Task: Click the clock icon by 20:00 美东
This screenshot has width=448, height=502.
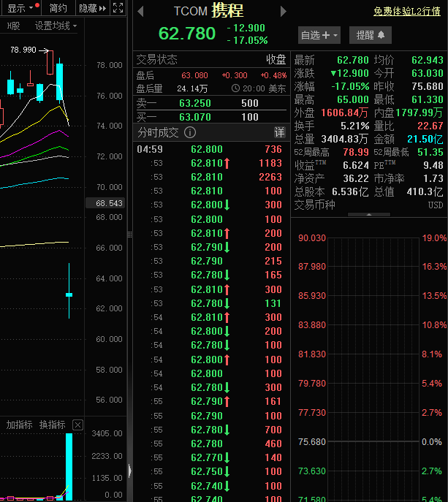Action: [x=235, y=88]
